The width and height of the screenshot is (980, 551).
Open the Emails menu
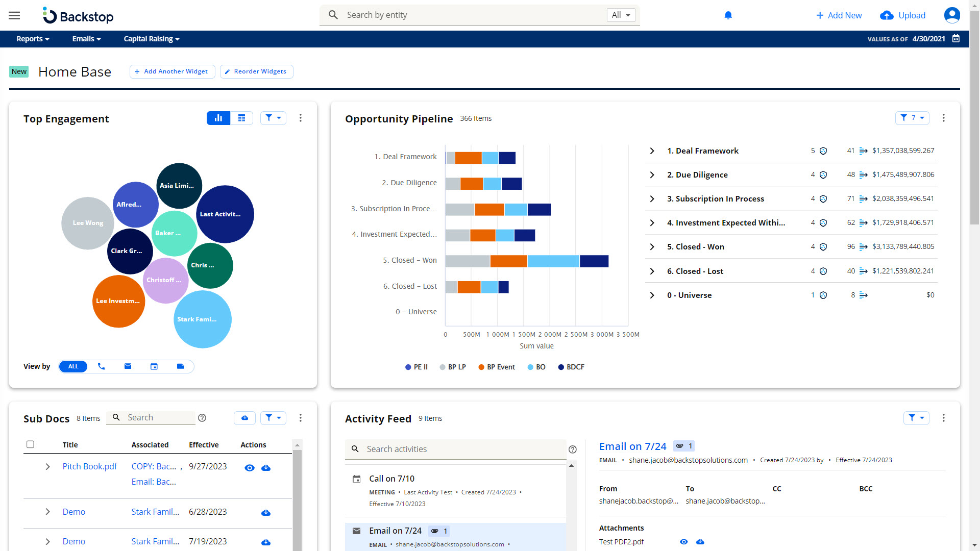[x=86, y=39]
